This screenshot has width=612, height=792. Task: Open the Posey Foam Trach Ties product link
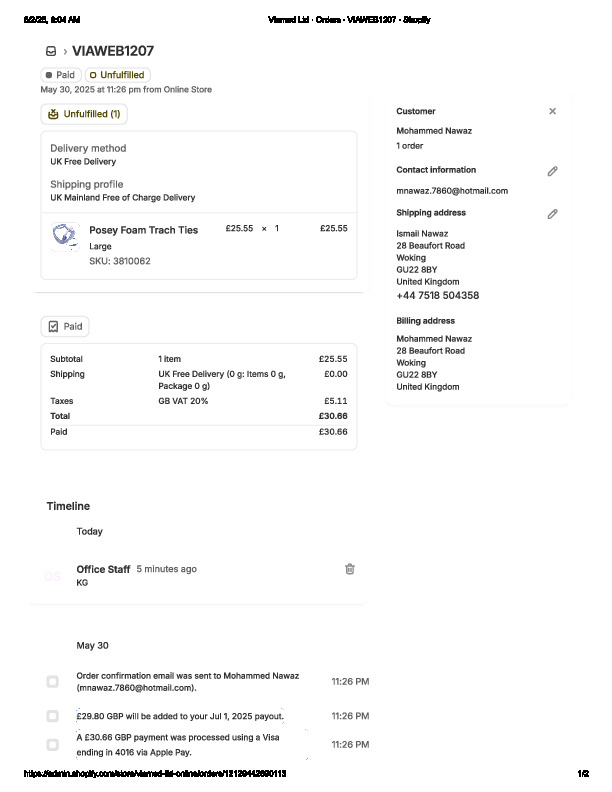pos(143,230)
